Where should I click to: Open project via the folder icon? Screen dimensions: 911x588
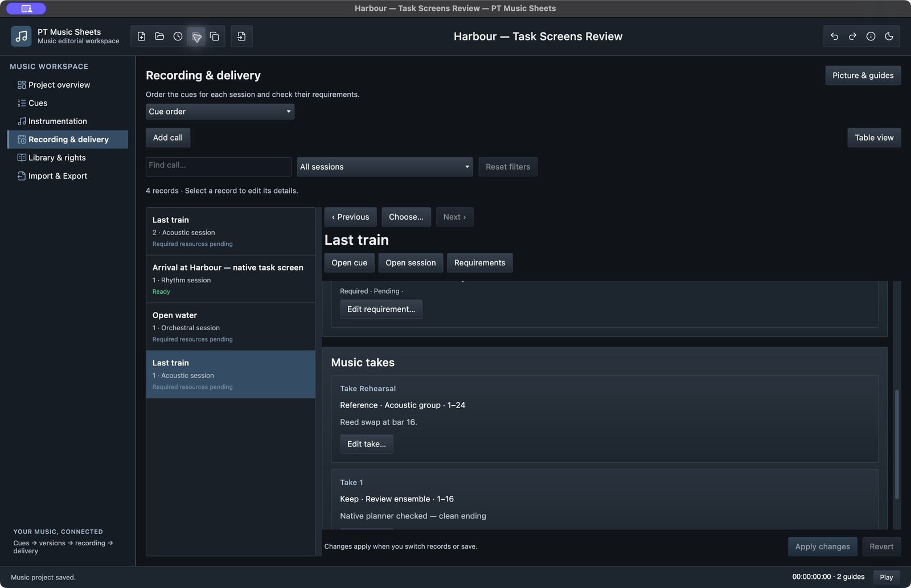click(x=159, y=36)
